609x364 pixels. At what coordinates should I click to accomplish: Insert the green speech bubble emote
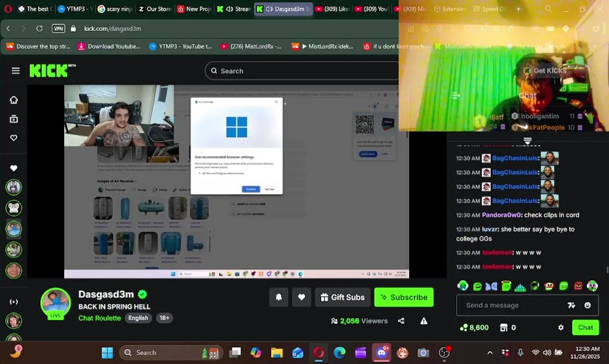[x=564, y=286]
